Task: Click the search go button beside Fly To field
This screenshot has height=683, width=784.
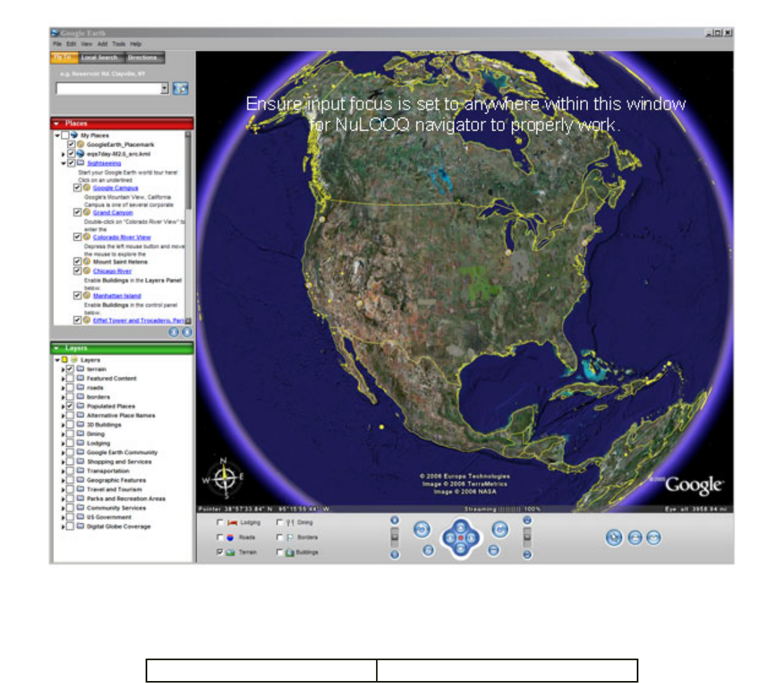Action: (181, 88)
